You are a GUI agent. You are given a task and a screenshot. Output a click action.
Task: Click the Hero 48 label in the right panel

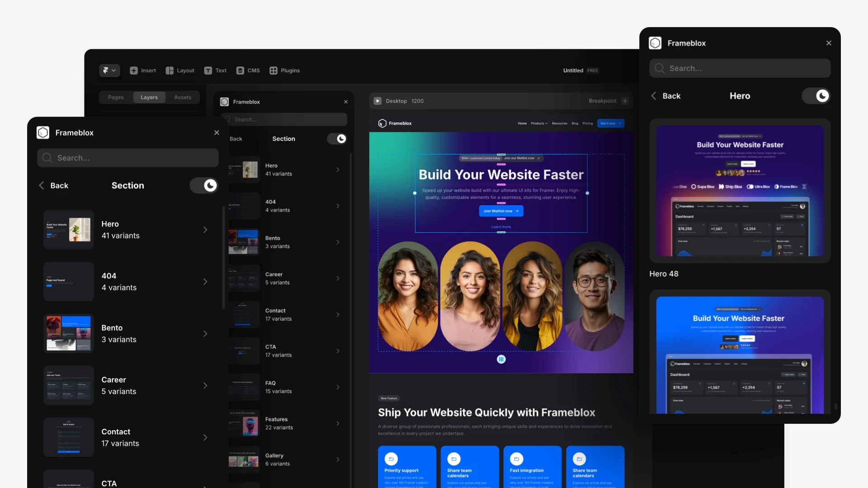pos(664,274)
